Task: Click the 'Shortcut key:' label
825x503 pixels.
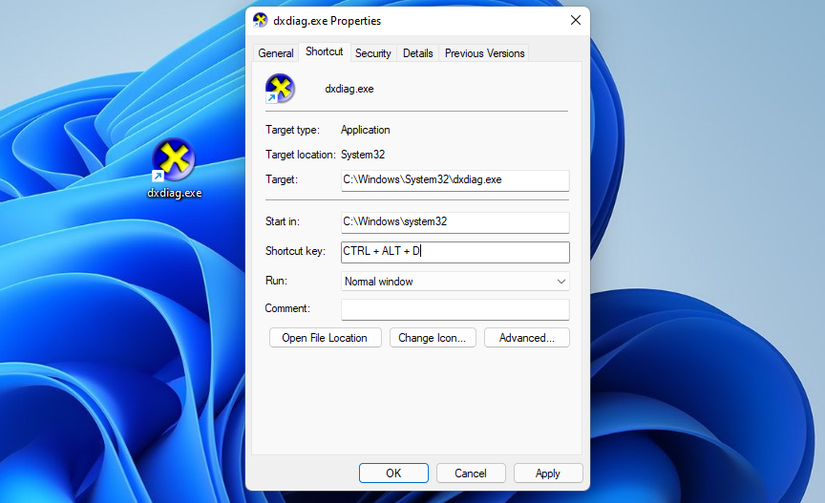Action: [295, 251]
